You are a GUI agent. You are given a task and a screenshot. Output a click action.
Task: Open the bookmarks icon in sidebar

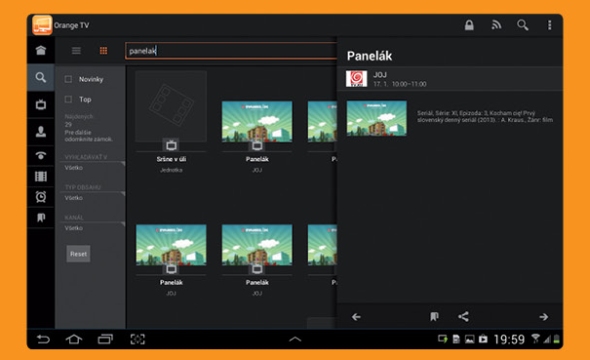[41, 217]
